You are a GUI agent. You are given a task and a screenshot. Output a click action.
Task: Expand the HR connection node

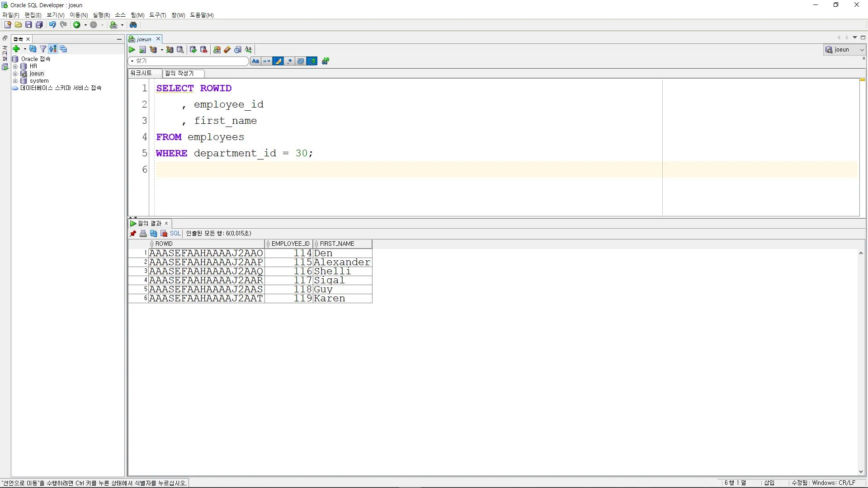(x=15, y=66)
